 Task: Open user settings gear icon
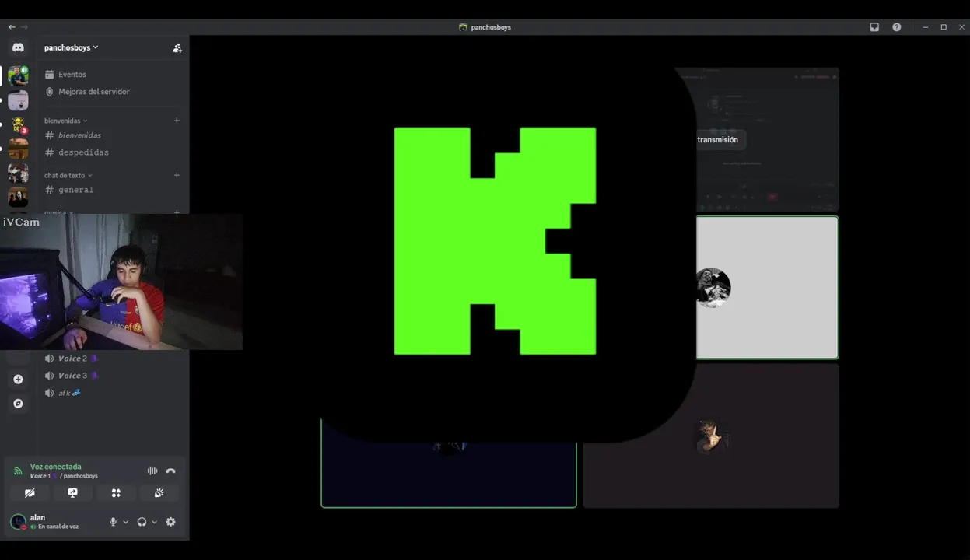coord(170,522)
